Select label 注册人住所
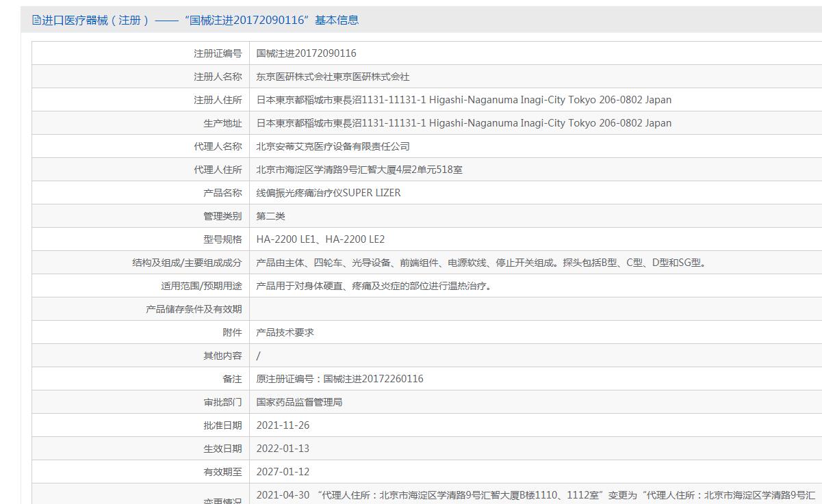822x504 pixels. coord(218,100)
